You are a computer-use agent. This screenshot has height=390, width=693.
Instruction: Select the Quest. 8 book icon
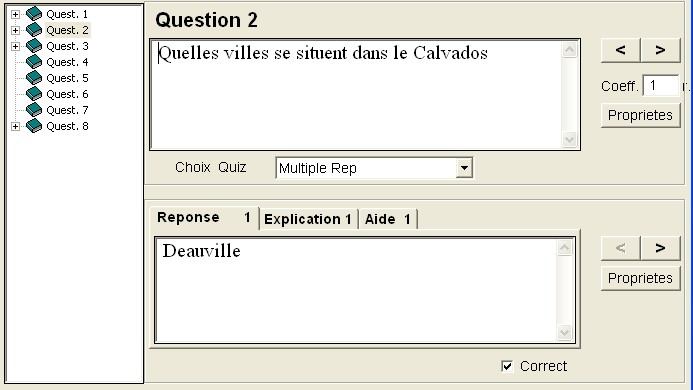tap(34, 126)
